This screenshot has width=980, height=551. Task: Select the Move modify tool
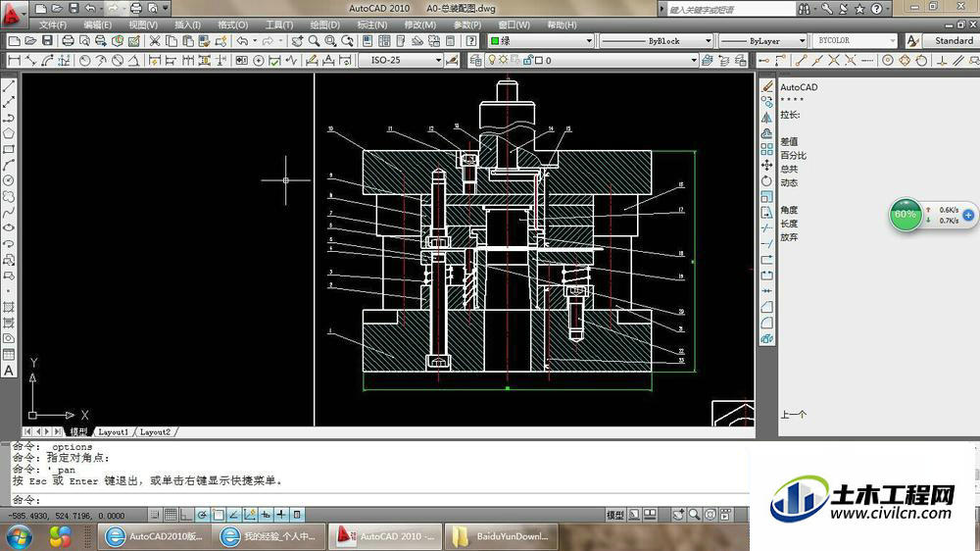click(767, 165)
